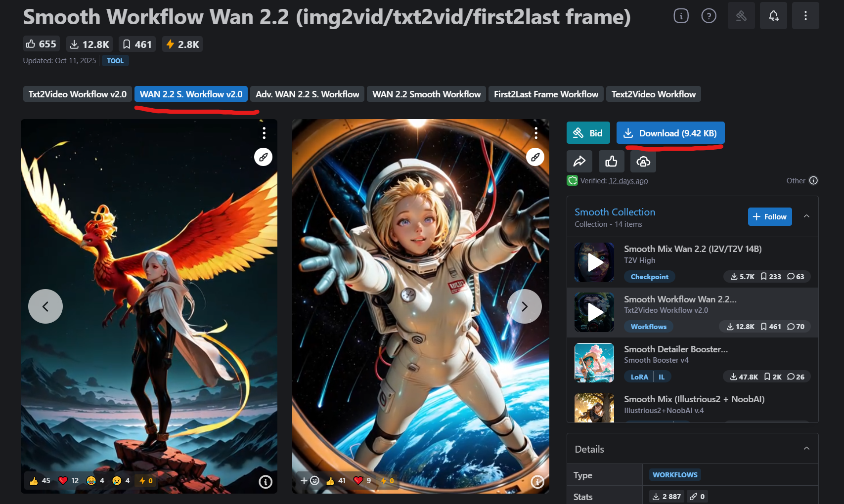
Task: Play the Smooth Mix Wan 2.2 thumbnail
Action: (594, 262)
